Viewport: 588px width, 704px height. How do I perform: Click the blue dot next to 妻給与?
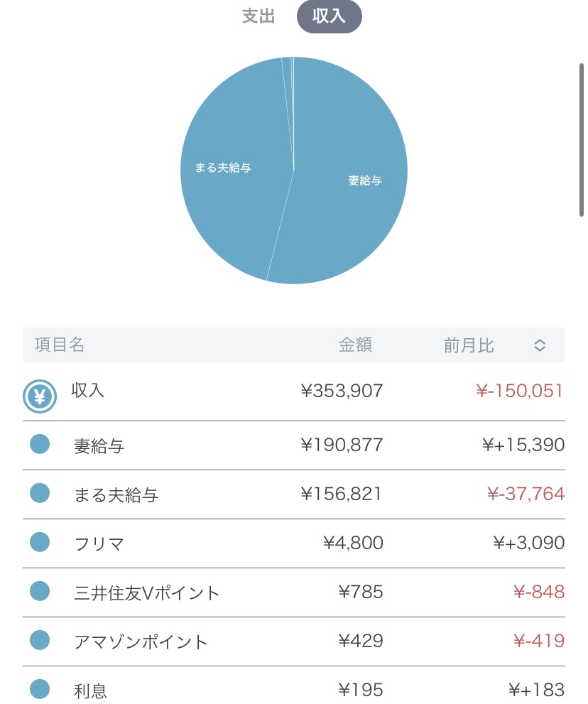point(40,445)
